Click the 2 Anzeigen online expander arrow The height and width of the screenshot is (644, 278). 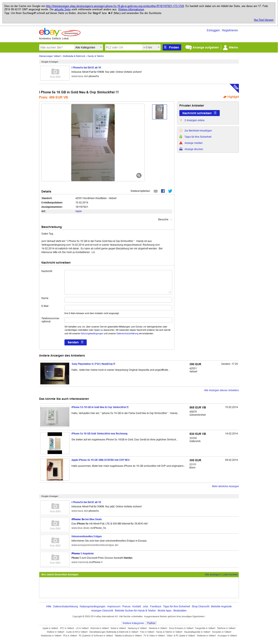coord(181,120)
